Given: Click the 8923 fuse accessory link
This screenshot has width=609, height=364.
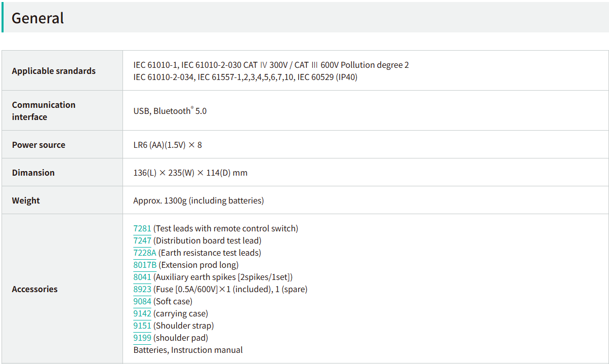Looking at the screenshot, I should coord(142,289).
